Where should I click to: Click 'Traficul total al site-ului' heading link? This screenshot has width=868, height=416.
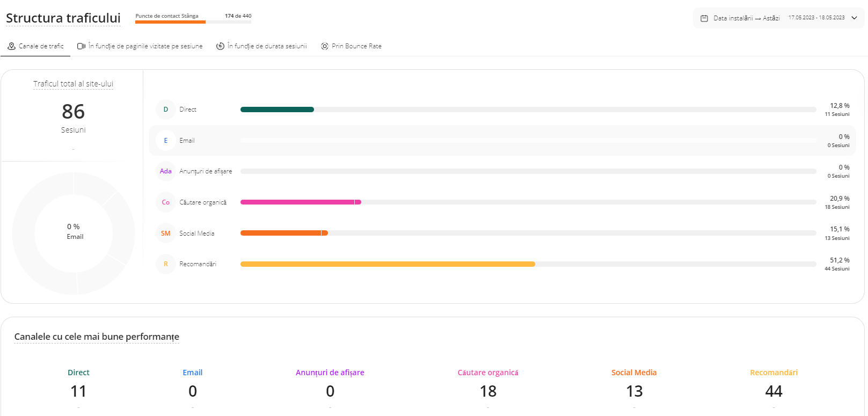(73, 84)
